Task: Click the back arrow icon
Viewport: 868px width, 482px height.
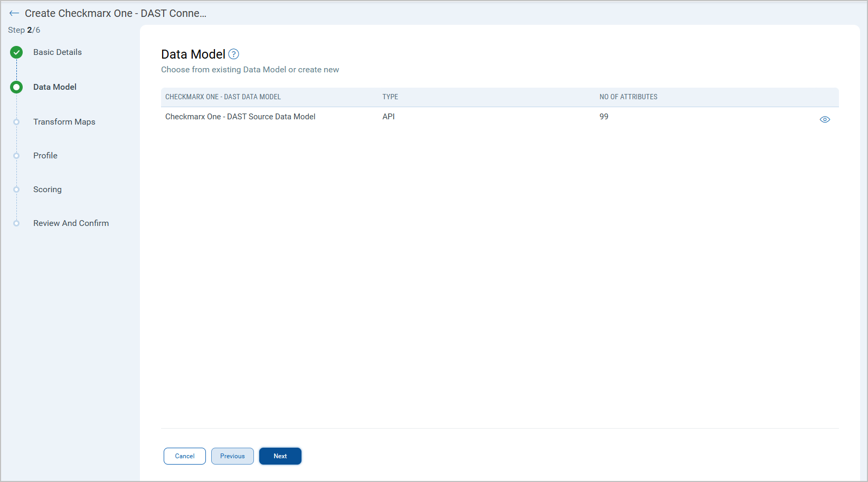Action: (14, 13)
